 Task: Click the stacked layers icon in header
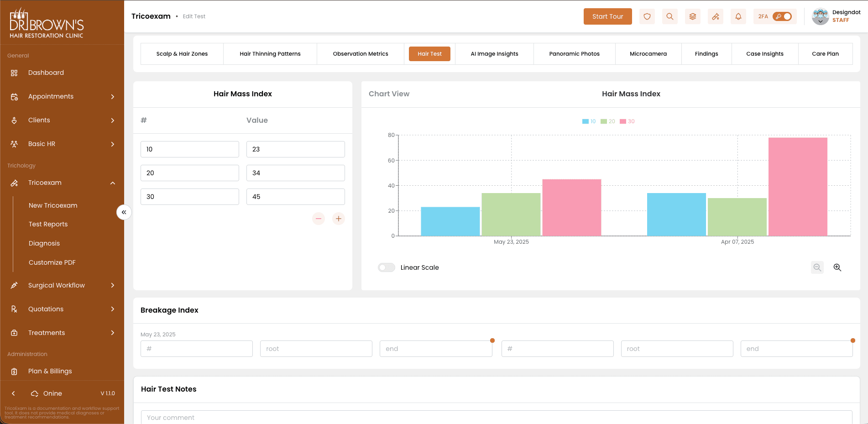point(692,16)
